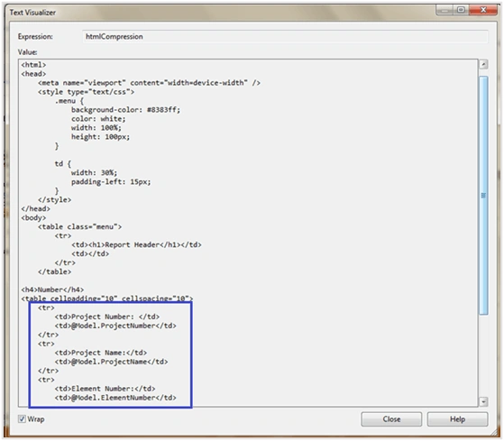Click the <head> line
Image resolution: width=504 pixels, height=441 pixels.
(33, 74)
